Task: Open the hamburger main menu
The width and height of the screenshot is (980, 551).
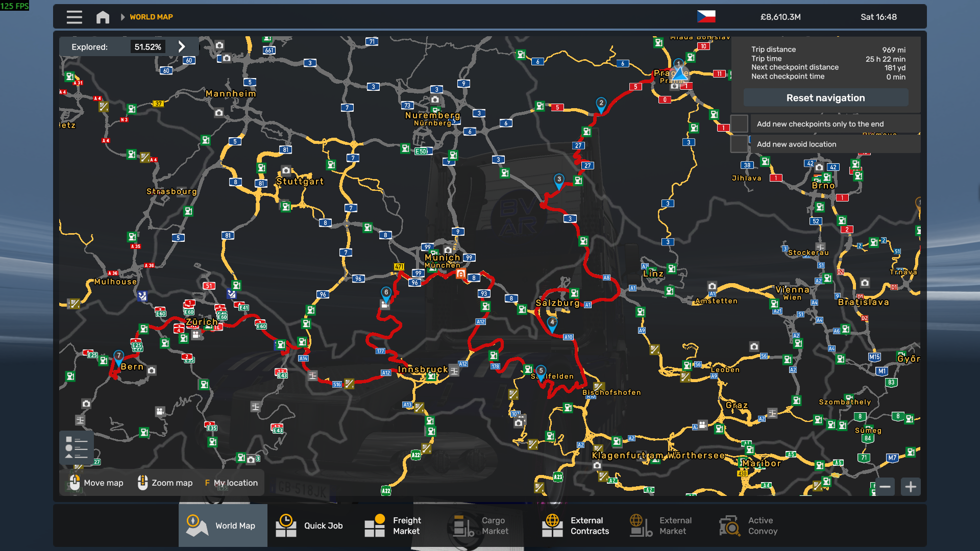Action: [x=74, y=17]
